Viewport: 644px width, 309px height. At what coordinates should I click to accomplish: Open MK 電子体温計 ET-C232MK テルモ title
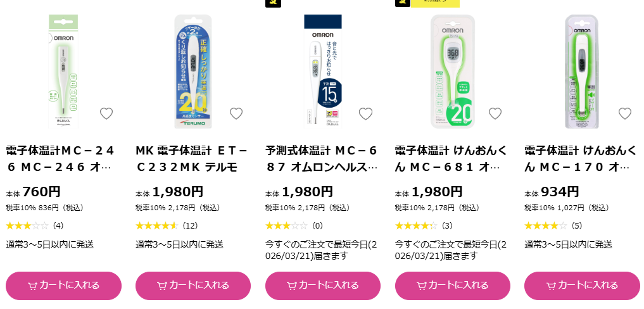pyautogui.click(x=192, y=159)
